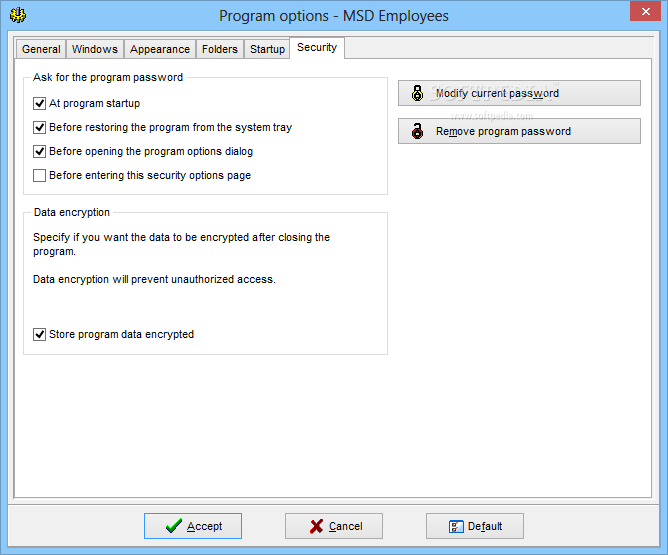Open the Windows tab
This screenshot has height=555, width=668.
[x=95, y=49]
